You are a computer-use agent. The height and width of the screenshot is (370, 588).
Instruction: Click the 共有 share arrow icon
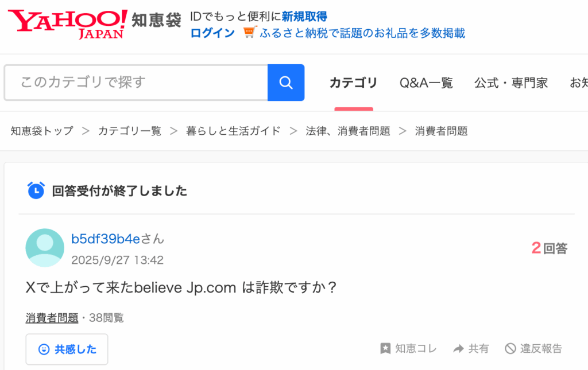click(x=458, y=348)
